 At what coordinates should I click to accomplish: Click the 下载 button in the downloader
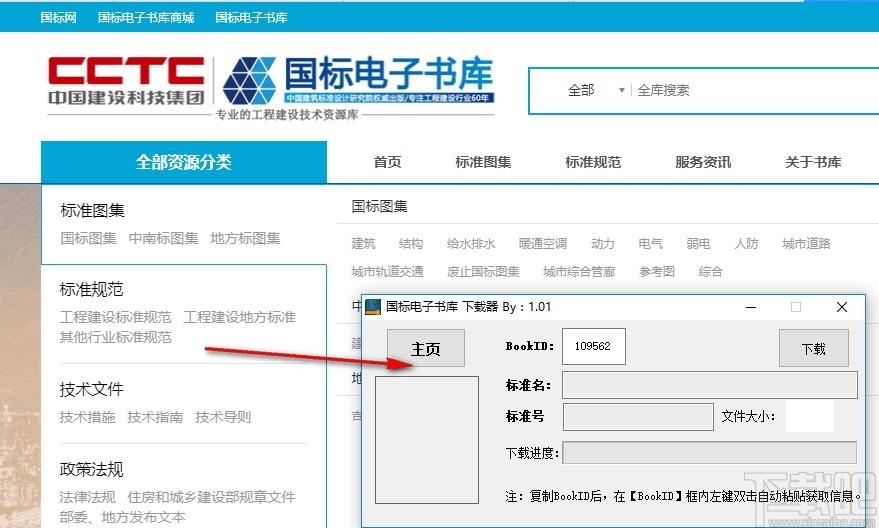[814, 348]
